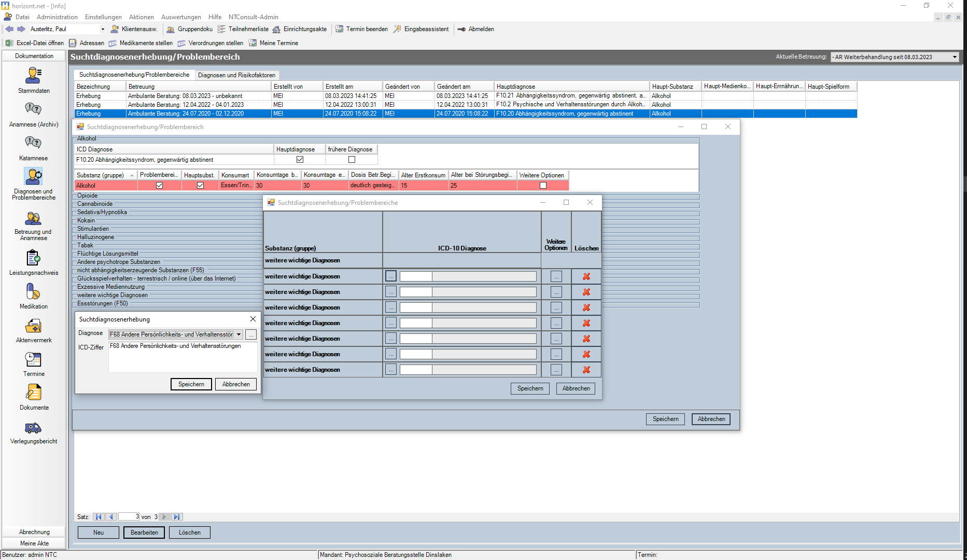This screenshot has width=967, height=560.
Task: Check Weitere Optionen box in Alkohol row
Action: (x=543, y=186)
